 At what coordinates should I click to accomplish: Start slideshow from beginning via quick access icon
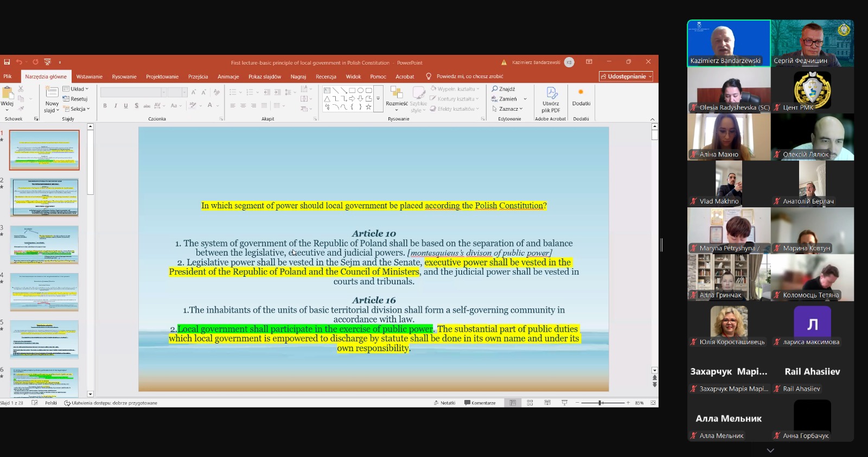[x=48, y=62]
